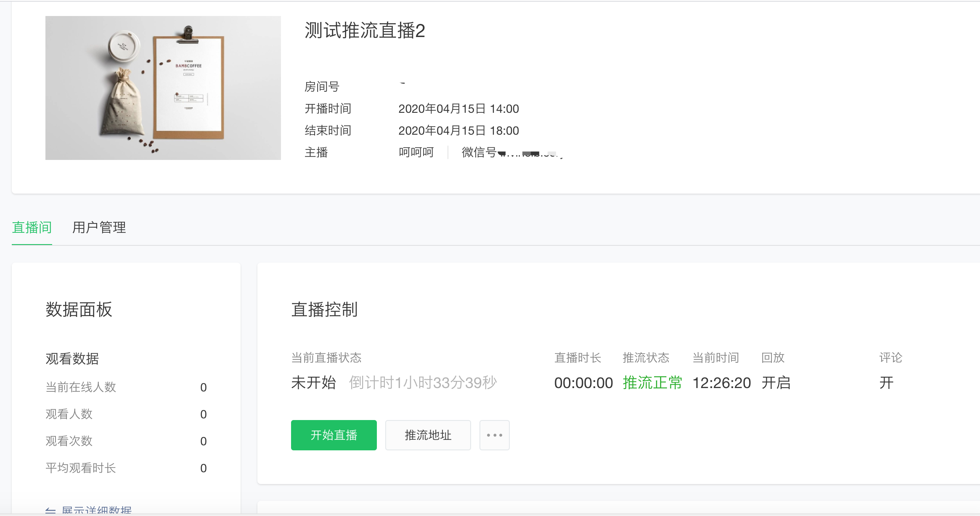Select the 直播间 tab

pyautogui.click(x=32, y=228)
